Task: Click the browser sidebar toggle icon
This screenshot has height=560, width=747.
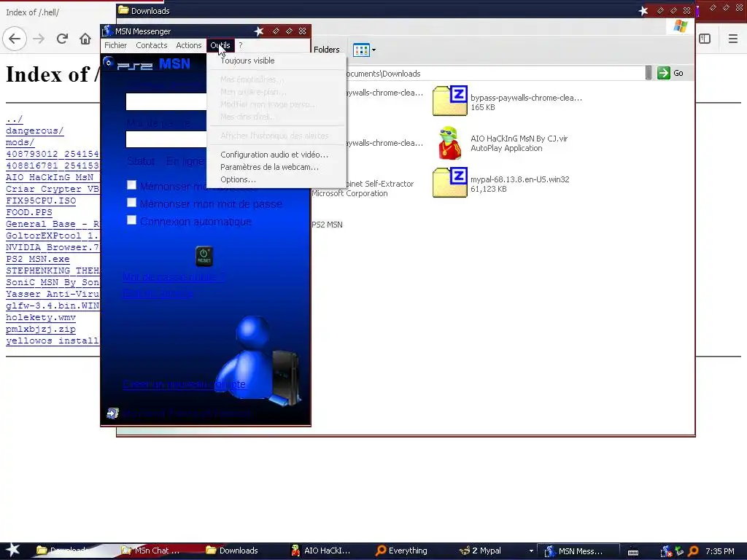Action: [705, 39]
